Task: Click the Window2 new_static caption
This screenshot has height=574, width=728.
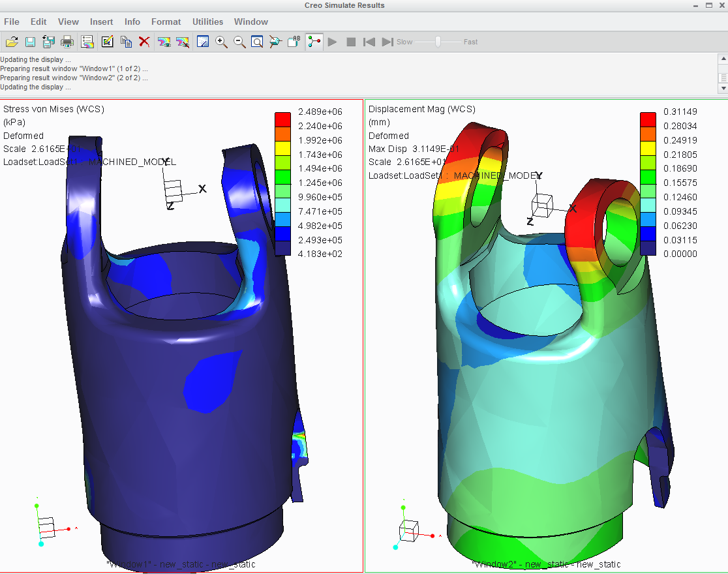Action: coord(547,564)
